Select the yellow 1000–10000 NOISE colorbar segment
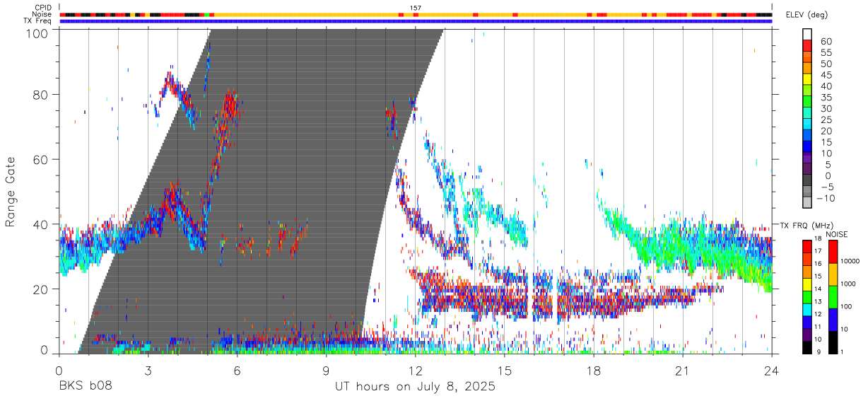The image size is (868, 401). pyautogui.click(x=833, y=274)
